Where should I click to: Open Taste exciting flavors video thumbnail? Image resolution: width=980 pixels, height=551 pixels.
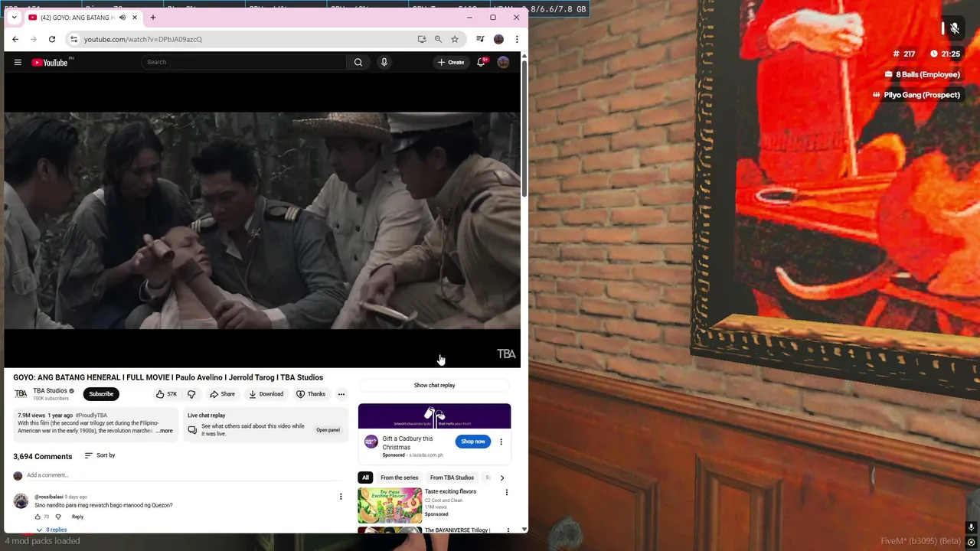click(x=390, y=505)
